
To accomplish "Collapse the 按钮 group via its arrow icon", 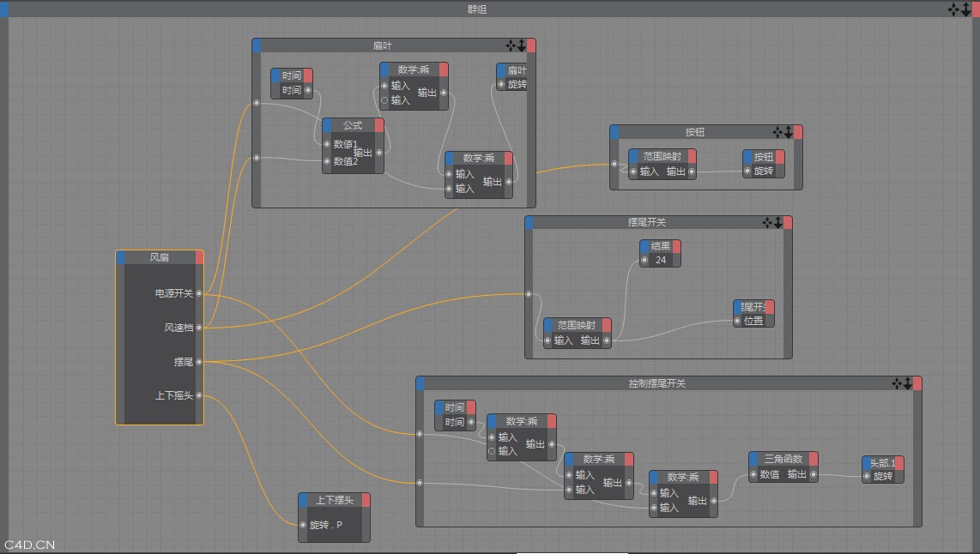I will 788,133.
